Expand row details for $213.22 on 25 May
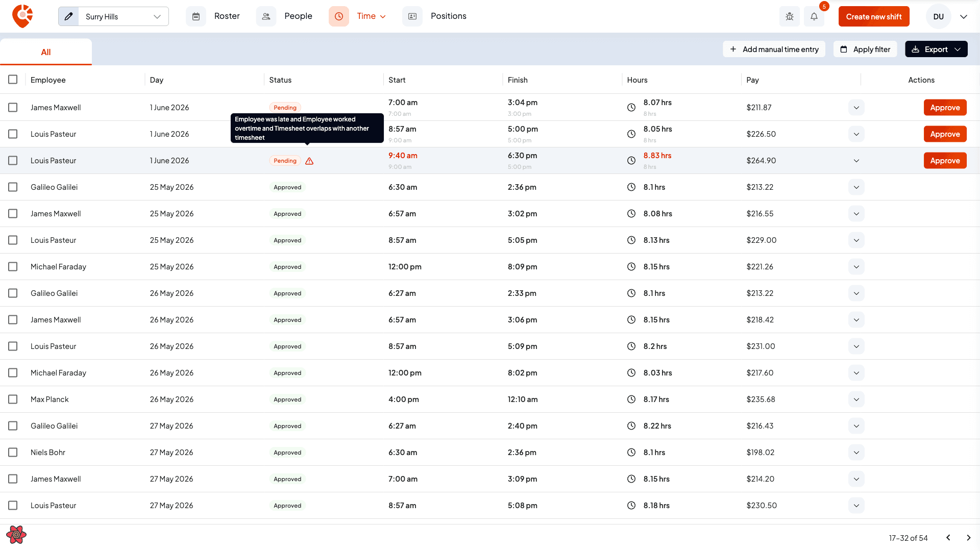 [x=856, y=187]
